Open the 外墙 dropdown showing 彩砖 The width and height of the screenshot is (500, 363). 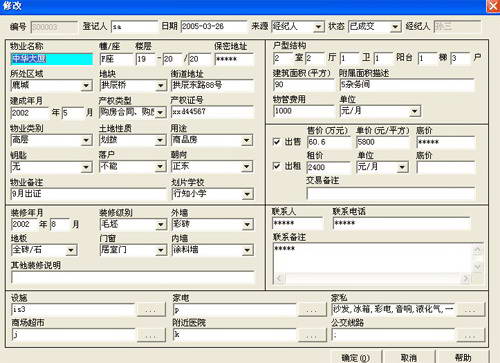click(247, 224)
